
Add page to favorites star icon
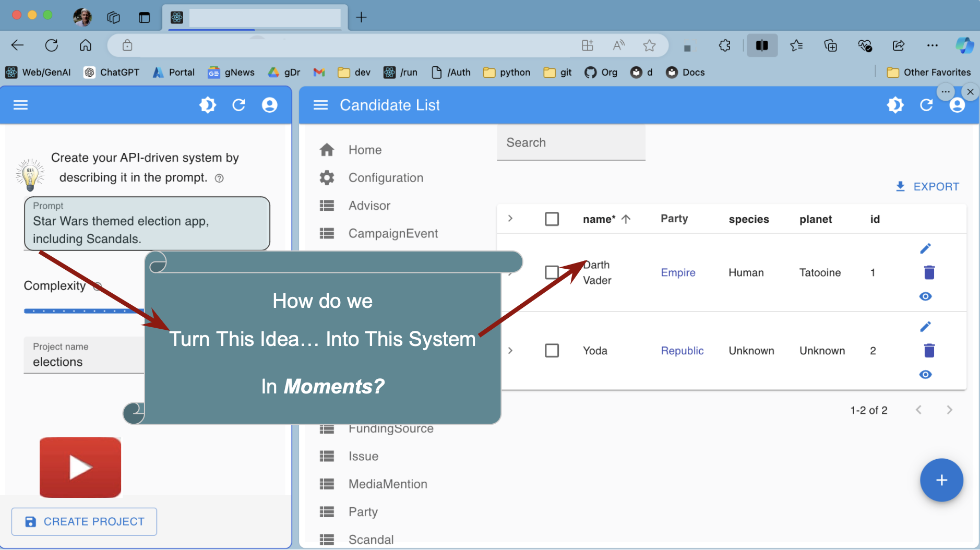[x=649, y=45]
